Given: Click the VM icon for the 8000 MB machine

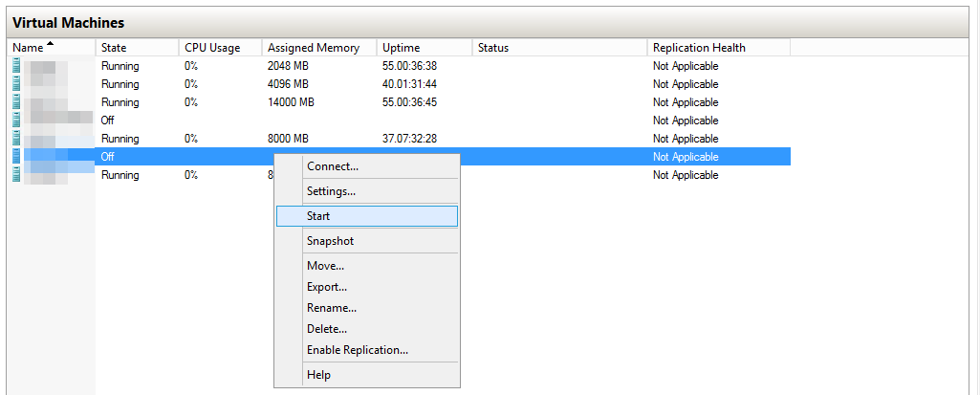Looking at the screenshot, I should tap(16, 139).
